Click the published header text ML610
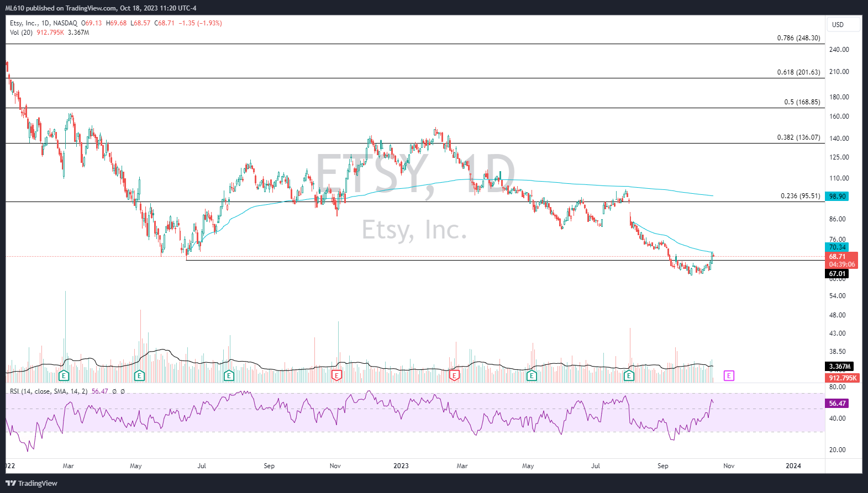Viewport: 868px width, 493px height. pos(15,8)
